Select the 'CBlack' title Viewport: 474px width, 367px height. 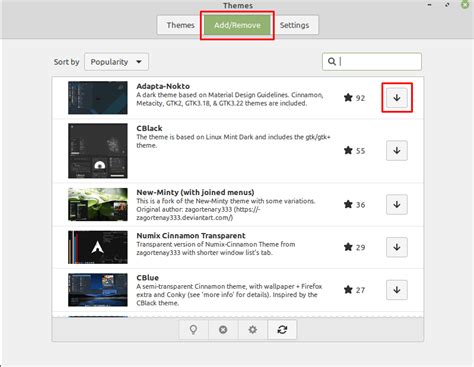[x=149, y=128]
